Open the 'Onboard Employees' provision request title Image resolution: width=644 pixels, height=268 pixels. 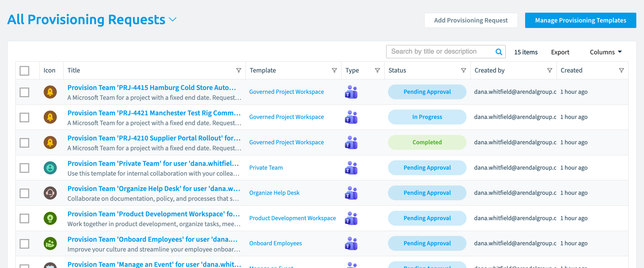pos(152,239)
